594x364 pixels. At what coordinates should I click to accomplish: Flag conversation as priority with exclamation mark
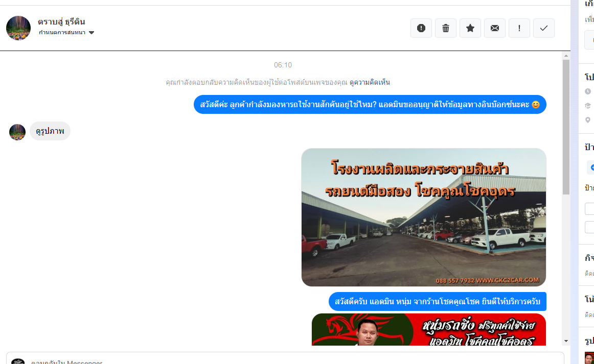click(x=519, y=28)
